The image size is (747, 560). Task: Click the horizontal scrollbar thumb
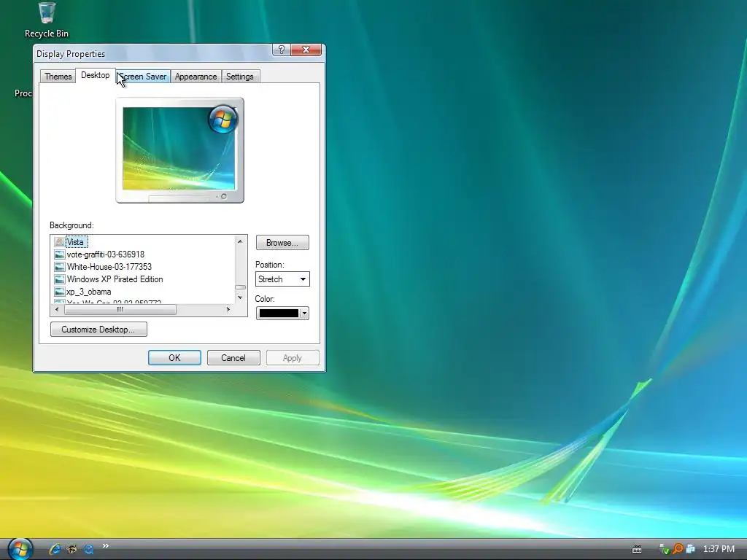click(x=120, y=309)
